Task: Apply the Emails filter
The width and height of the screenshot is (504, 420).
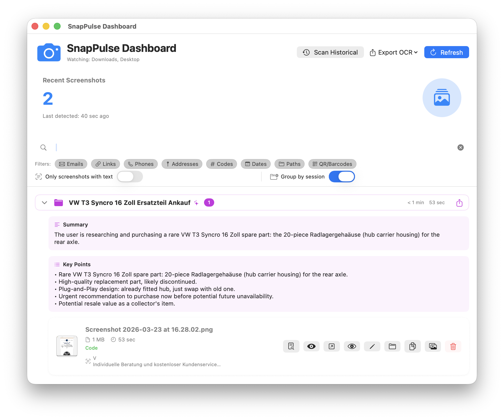Action: [71, 164]
